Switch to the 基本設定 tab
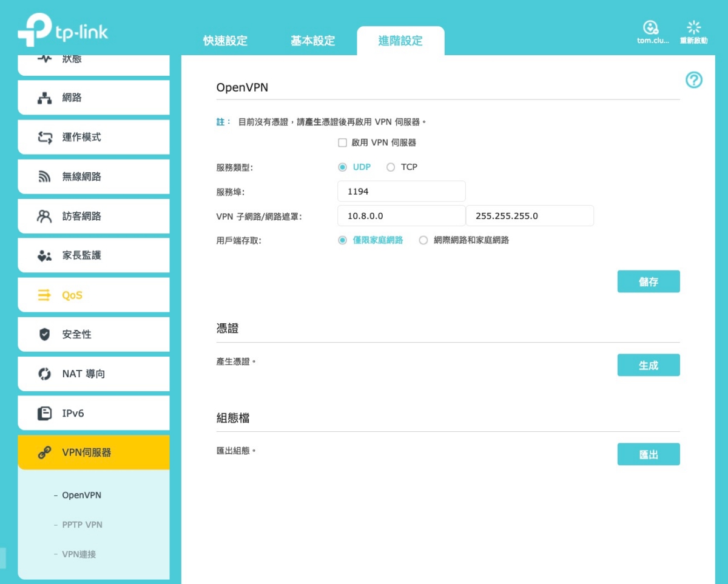 click(312, 41)
